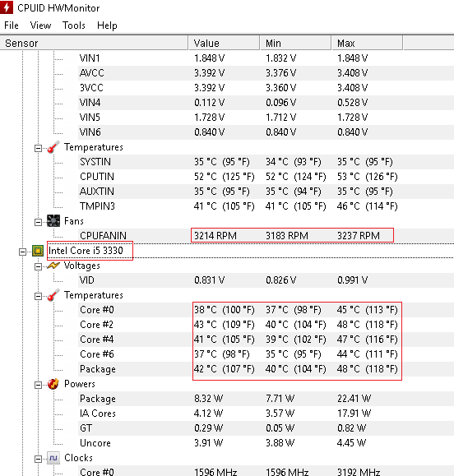Click the thermometer icon beside motherboard Temperatures
The width and height of the screenshot is (454, 476).
[53, 147]
